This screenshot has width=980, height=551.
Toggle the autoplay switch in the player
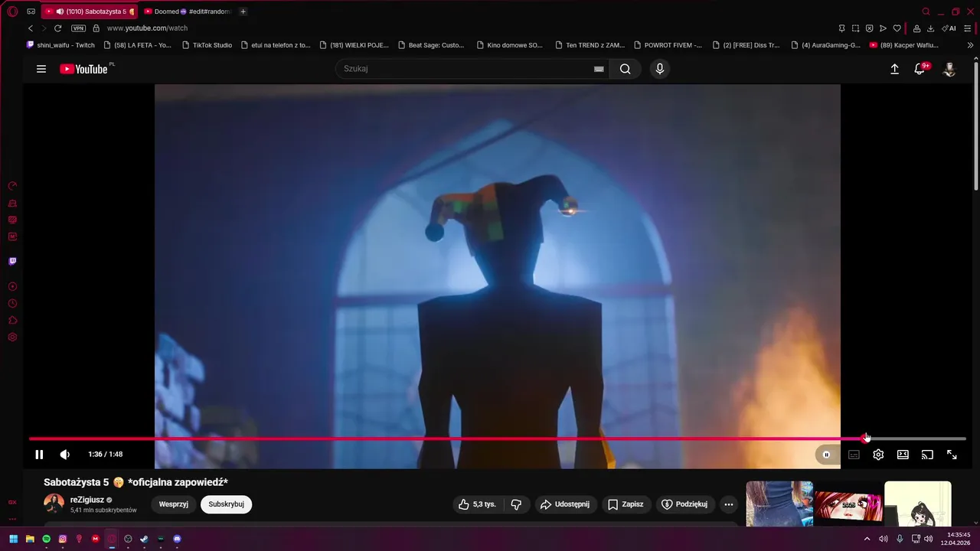click(x=826, y=455)
